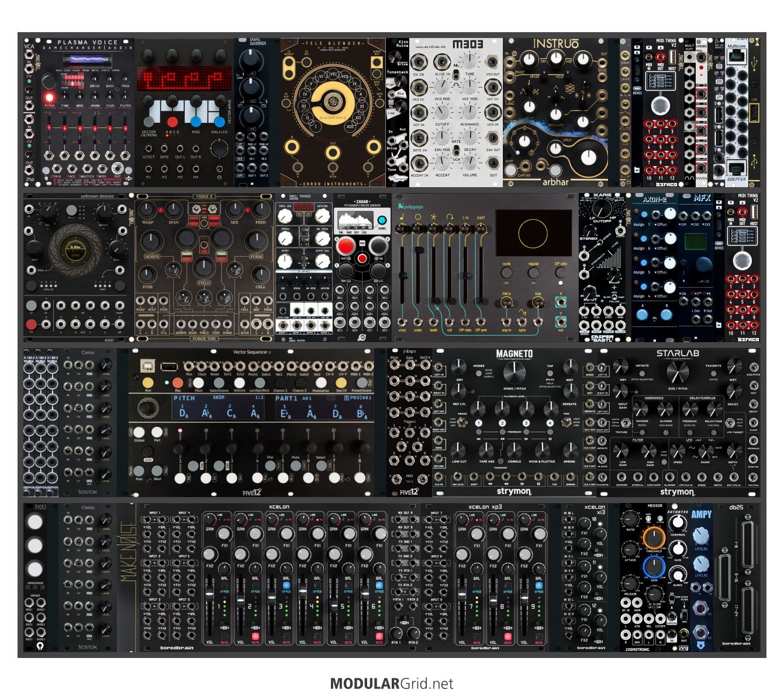Viewport: 784px width, 696px height.
Task: Select the Make Noise blank panel
Action: coord(127,577)
